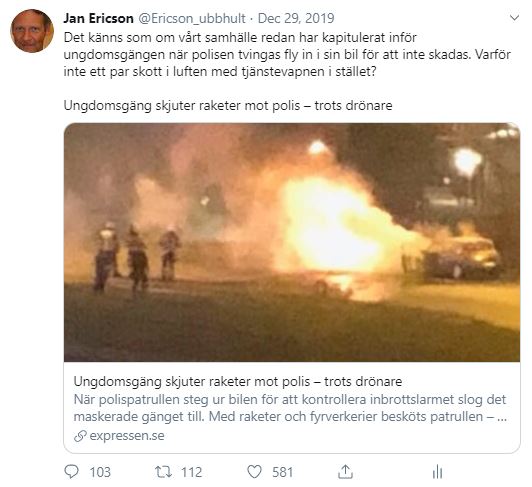This screenshot has width=532, height=487.
Task: Click the tweet body text
Action: pyautogui.click(x=287, y=54)
